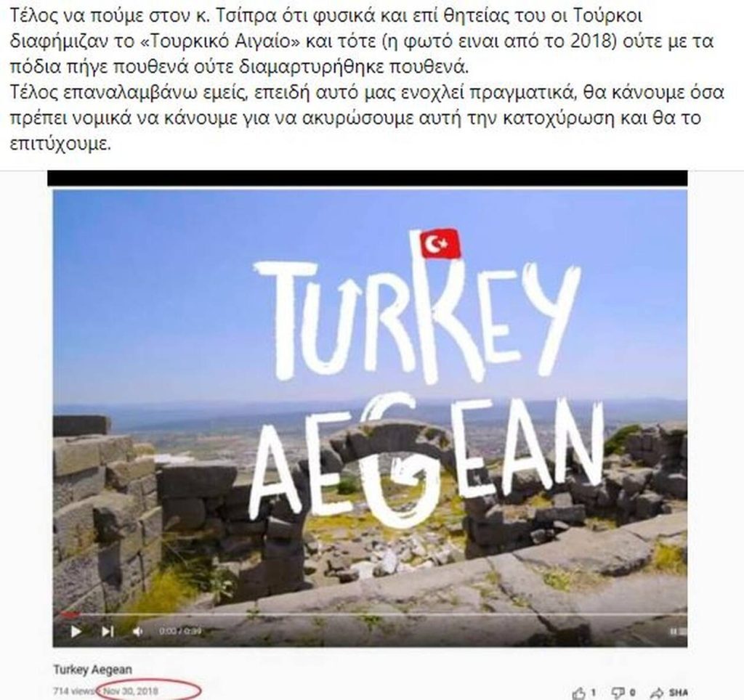Viewport: 744px width, 700px height.
Task: Click the paragraph beginning Τέλος να πούμε
Action: tap(362, 41)
